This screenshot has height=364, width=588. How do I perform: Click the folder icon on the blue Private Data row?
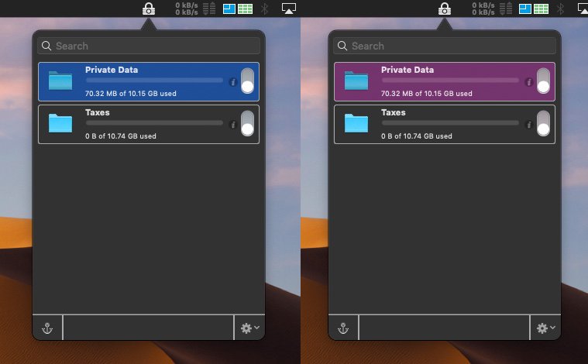pos(60,81)
